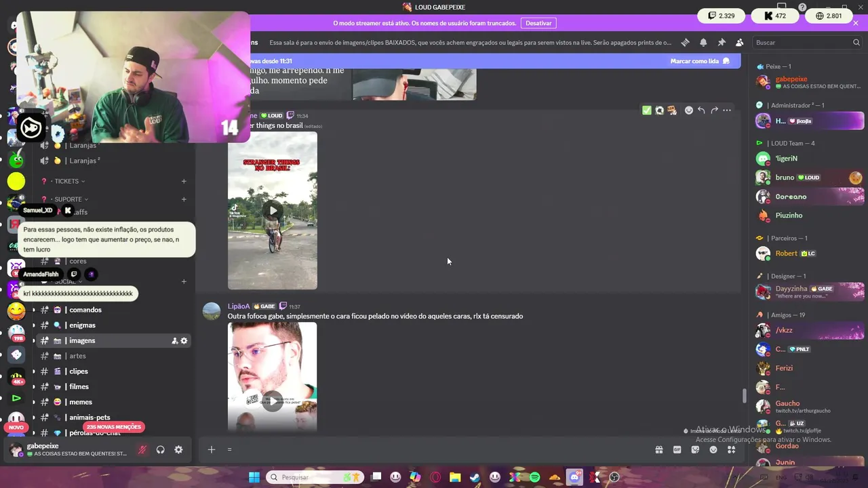This screenshot has width=868, height=488.
Task: Open the apps launcher icon in message bar
Action: tap(732, 449)
